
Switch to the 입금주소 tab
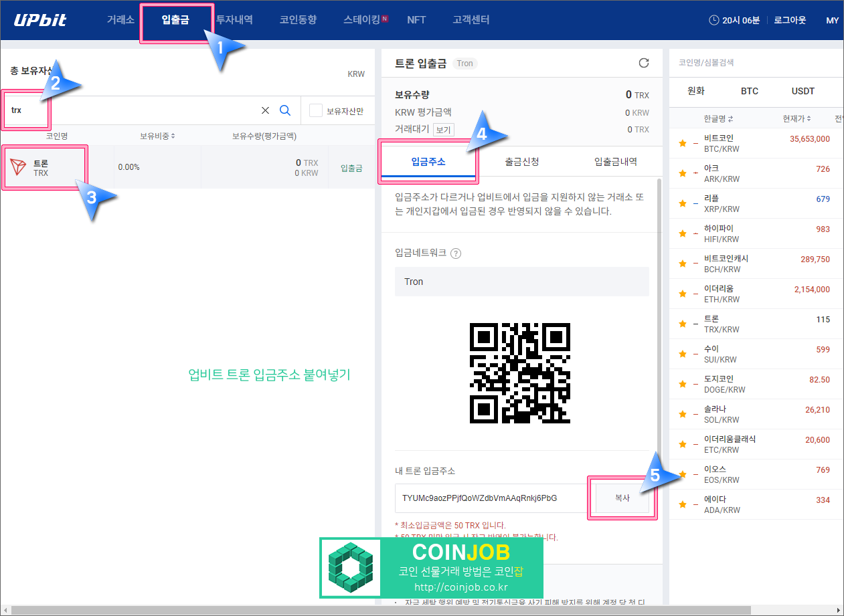click(x=428, y=162)
